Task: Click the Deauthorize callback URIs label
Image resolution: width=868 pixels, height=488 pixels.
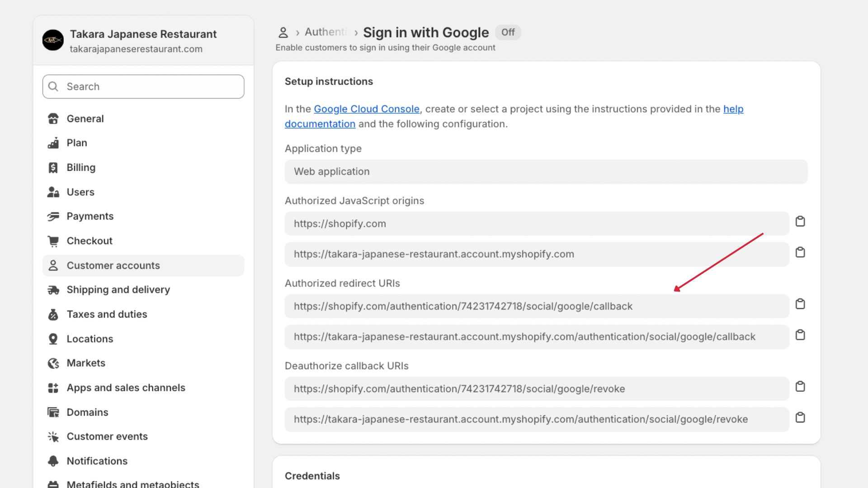Action: [x=347, y=366]
